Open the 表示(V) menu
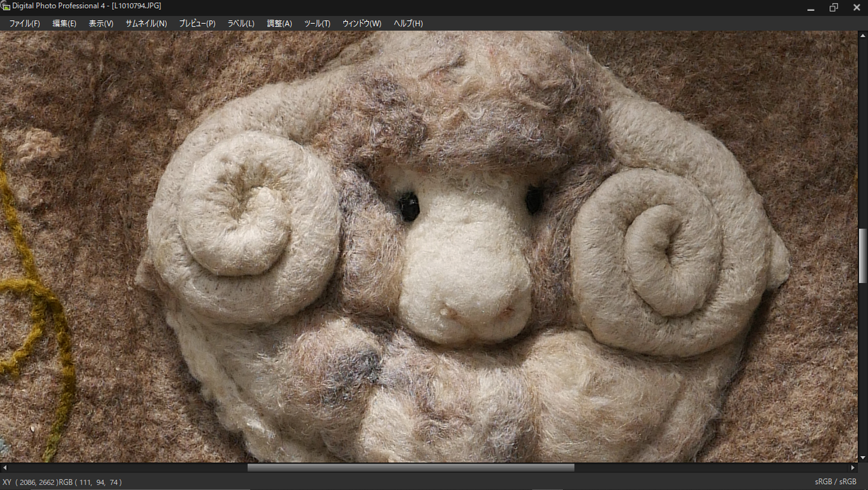The width and height of the screenshot is (868, 490). (x=101, y=24)
